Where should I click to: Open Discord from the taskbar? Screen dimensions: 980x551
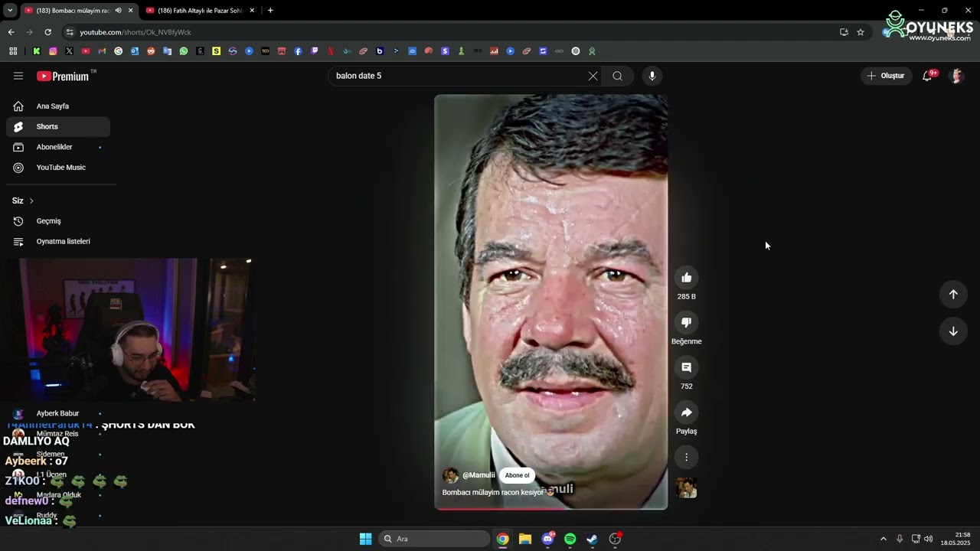point(547,539)
